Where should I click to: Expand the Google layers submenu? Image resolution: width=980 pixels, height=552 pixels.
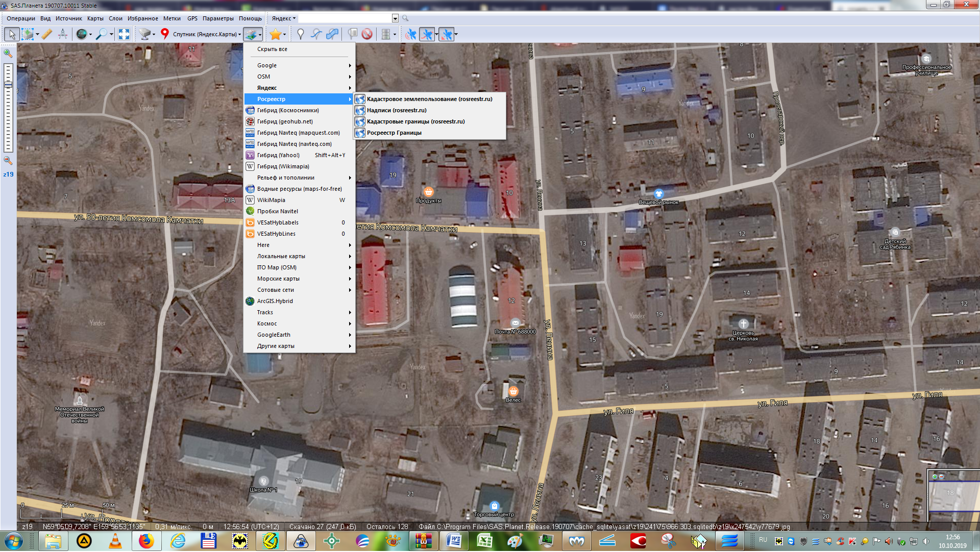point(267,65)
